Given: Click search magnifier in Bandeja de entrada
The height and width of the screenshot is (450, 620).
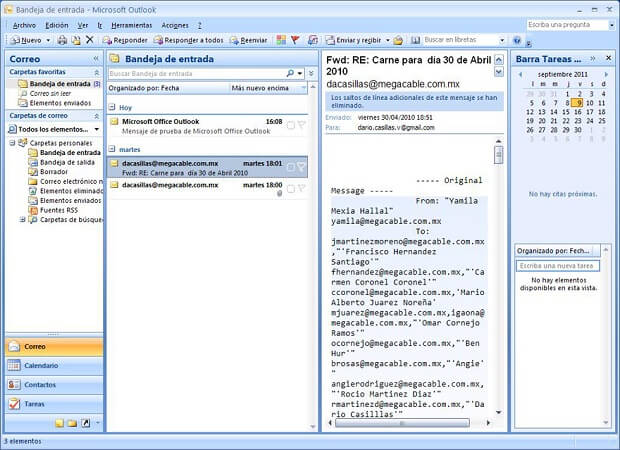Looking at the screenshot, I should 290,74.
